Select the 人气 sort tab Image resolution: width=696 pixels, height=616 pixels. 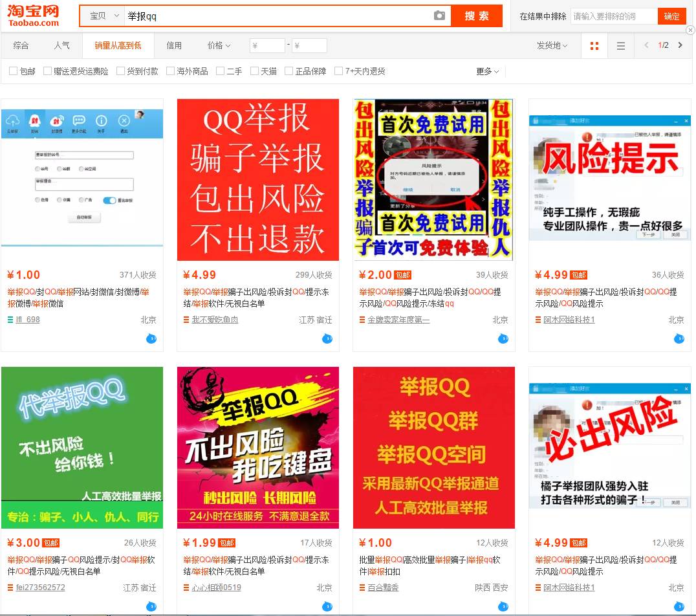[x=61, y=46]
